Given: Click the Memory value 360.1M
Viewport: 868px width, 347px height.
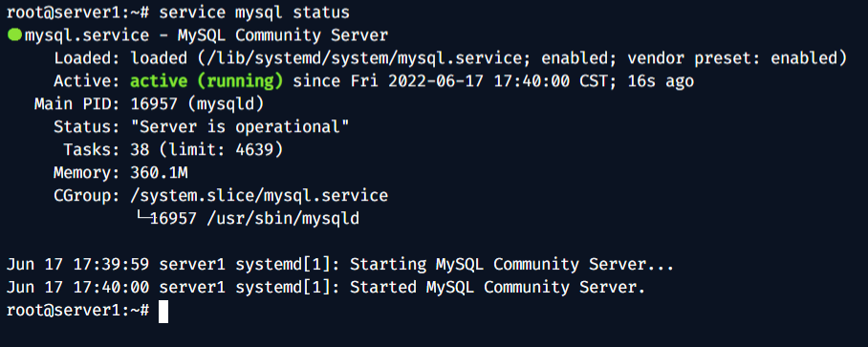Looking at the screenshot, I should click(160, 173).
